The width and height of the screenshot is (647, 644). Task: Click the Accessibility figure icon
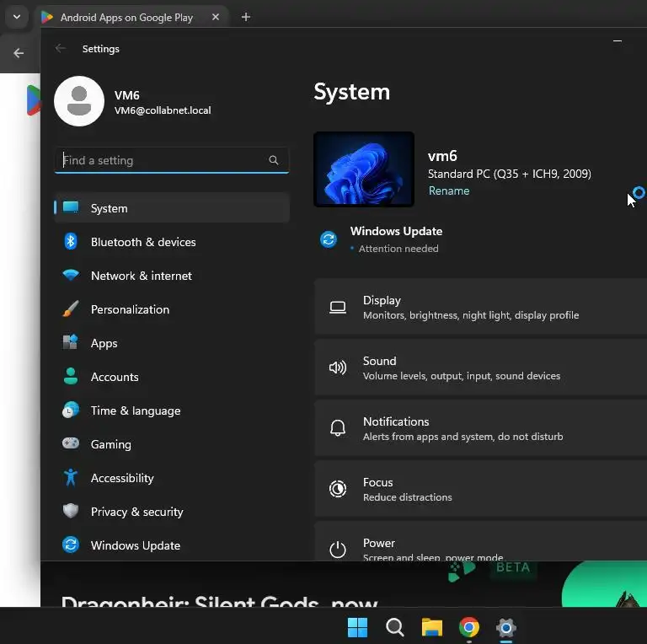coord(71,478)
